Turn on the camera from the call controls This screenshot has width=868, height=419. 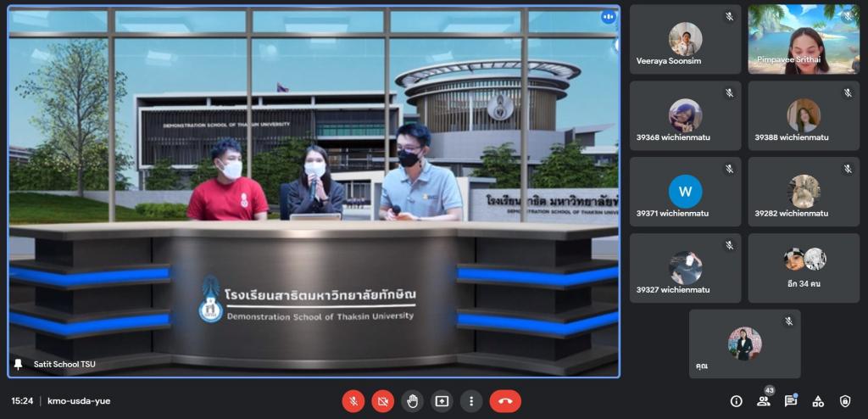(382, 400)
